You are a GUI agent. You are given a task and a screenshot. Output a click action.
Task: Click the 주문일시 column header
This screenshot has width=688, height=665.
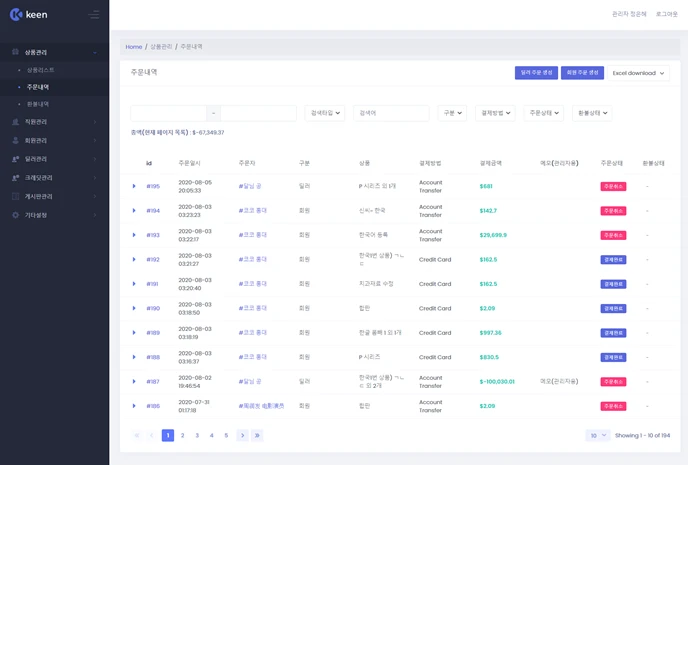[x=189, y=163]
